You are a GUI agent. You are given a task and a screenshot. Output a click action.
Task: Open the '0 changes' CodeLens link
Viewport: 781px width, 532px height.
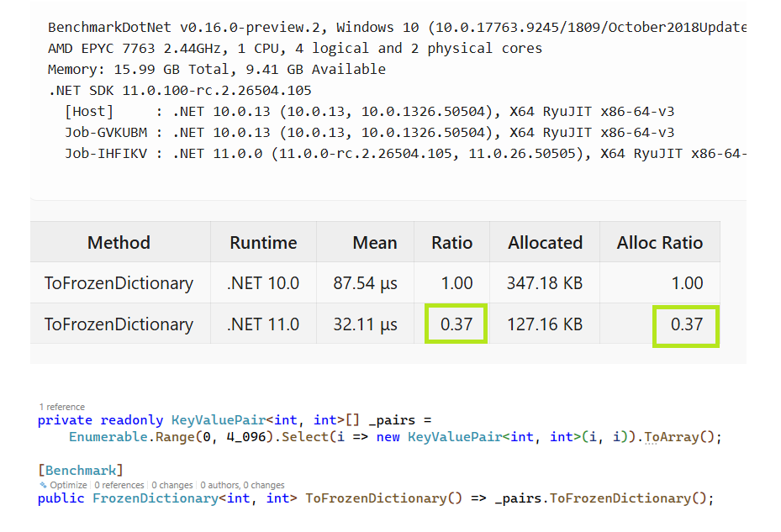(x=172, y=485)
